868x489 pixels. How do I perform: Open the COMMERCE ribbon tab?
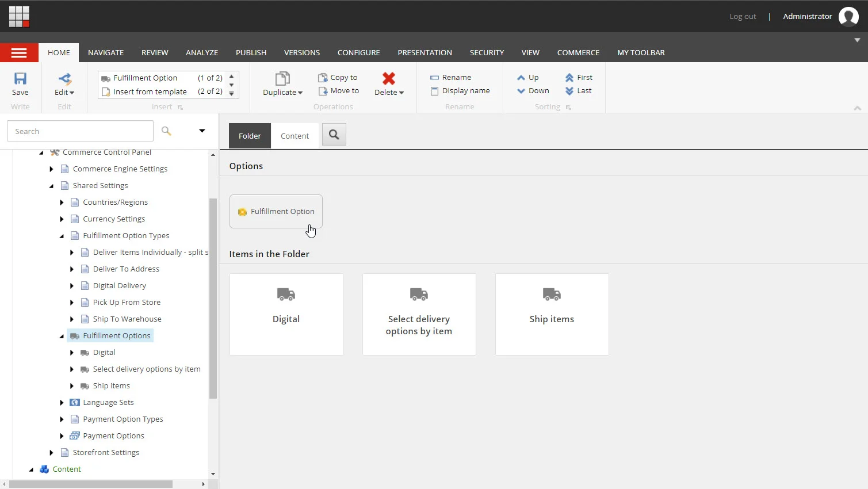[x=578, y=53]
